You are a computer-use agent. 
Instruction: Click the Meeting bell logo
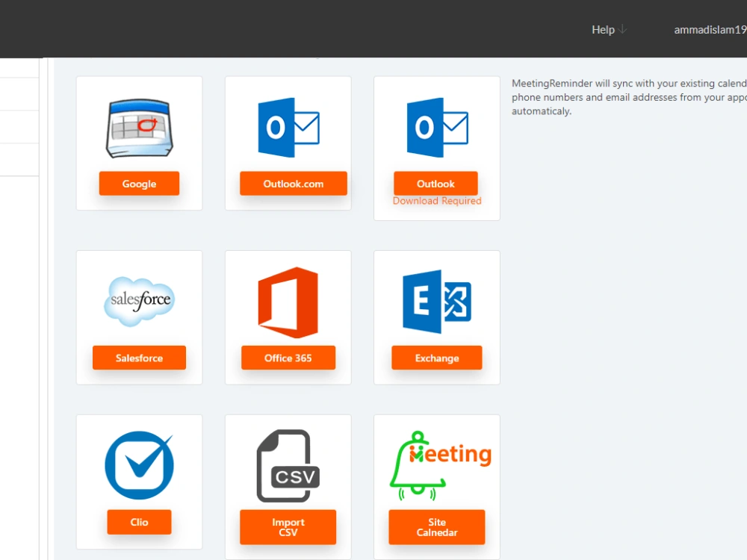(x=440, y=465)
